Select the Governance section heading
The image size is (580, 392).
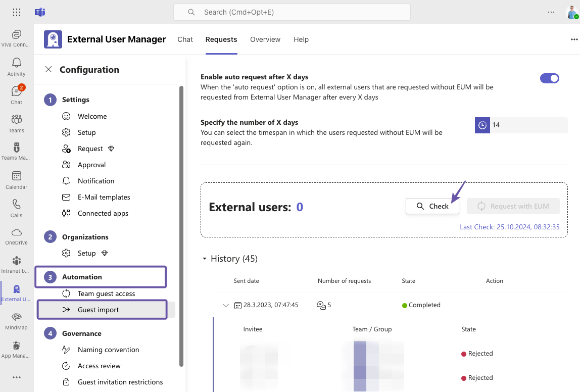click(82, 333)
